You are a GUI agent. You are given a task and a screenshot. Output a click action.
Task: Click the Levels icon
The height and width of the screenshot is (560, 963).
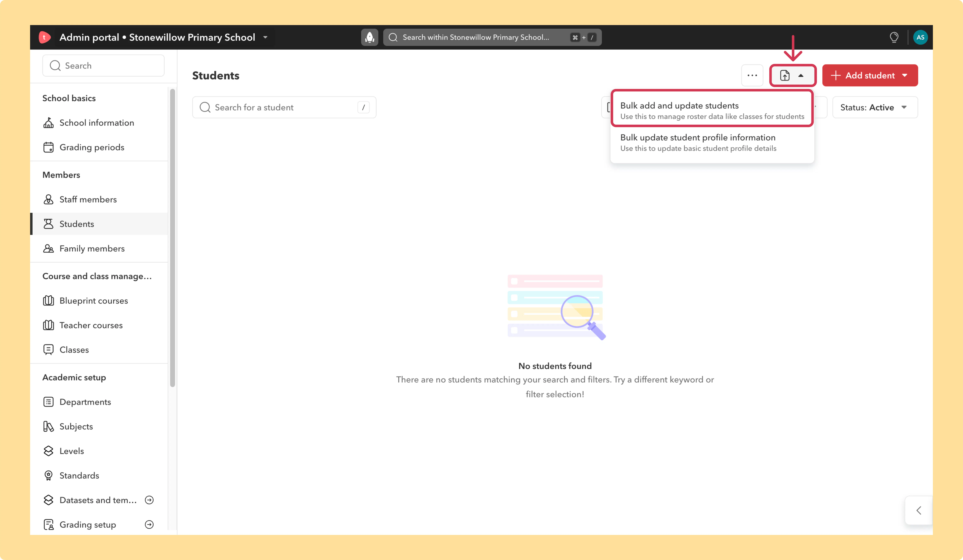tap(49, 451)
